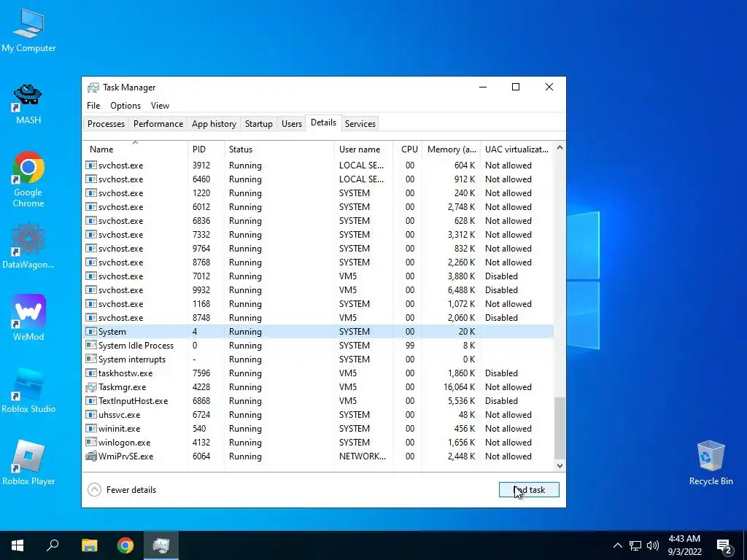The width and height of the screenshot is (747, 560).
Task: Sort by the CPU column header
Action: click(x=407, y=149)
